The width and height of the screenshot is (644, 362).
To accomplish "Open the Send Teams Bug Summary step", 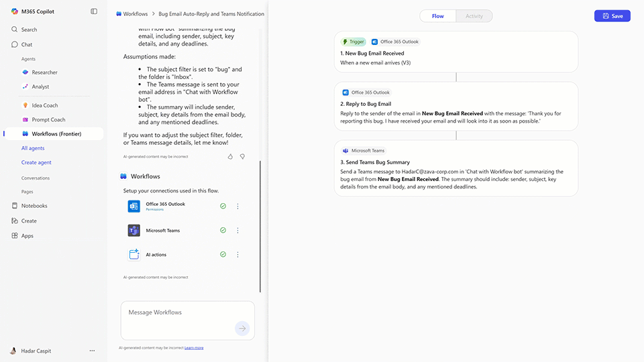I will pyautogui.click(x=456, y=168).
